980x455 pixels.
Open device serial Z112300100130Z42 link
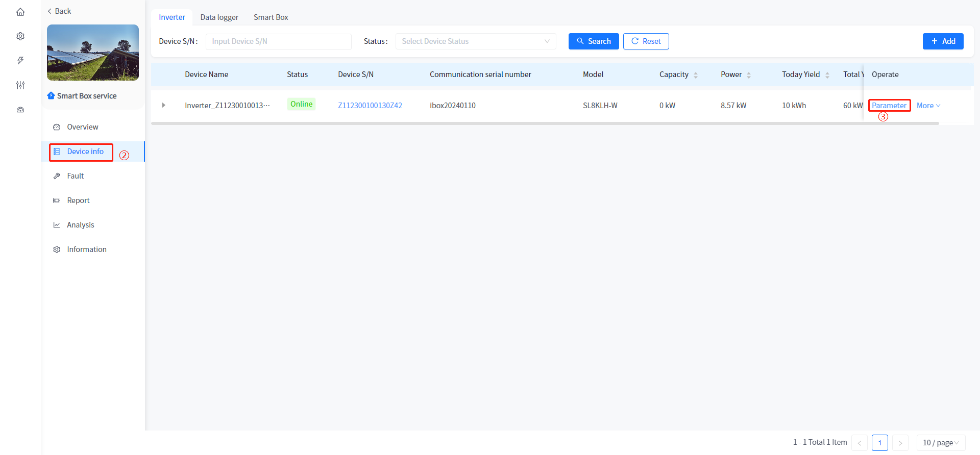(370, 106)
